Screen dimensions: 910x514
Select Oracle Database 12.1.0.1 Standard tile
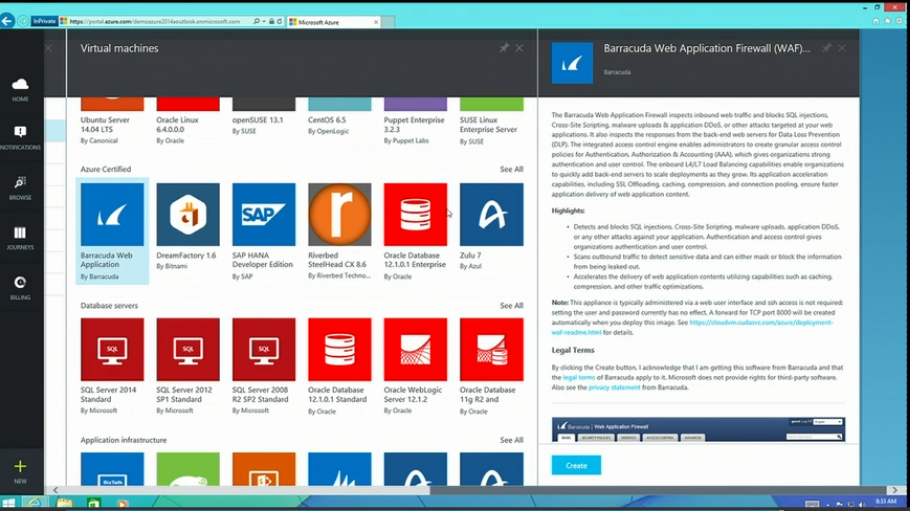point(340,366)
